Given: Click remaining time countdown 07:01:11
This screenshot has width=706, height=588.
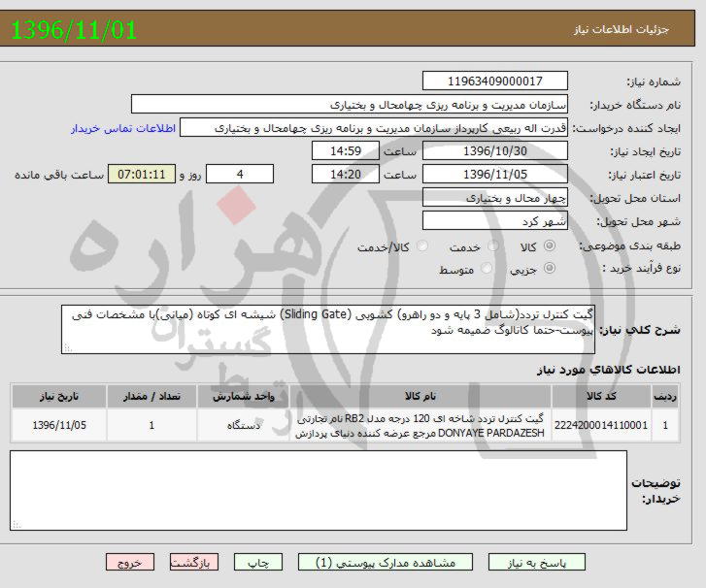Looking at the screenshot, I should coord(142,175).
